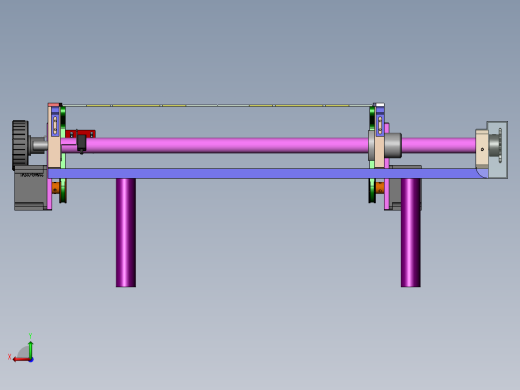Click the red X axis of the triad
The width and height of the screenshot is (520, 390).
click(x=21, y=360)
